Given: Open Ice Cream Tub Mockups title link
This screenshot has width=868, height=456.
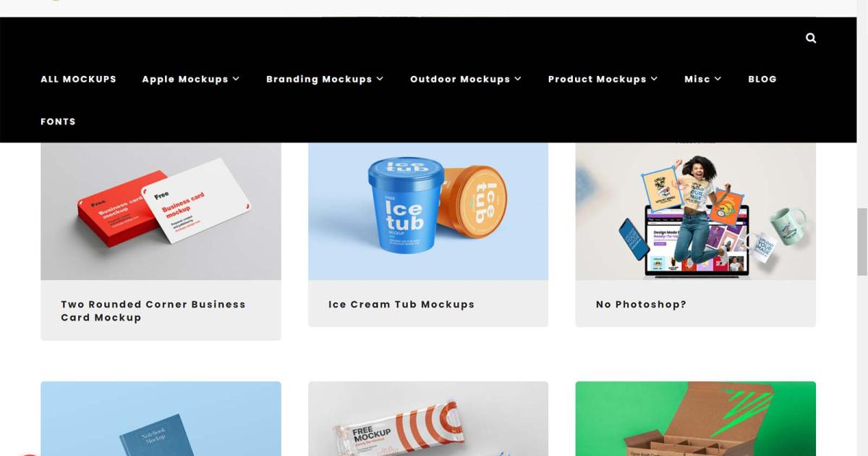Looking at the screenshot, I should point(401,304).
